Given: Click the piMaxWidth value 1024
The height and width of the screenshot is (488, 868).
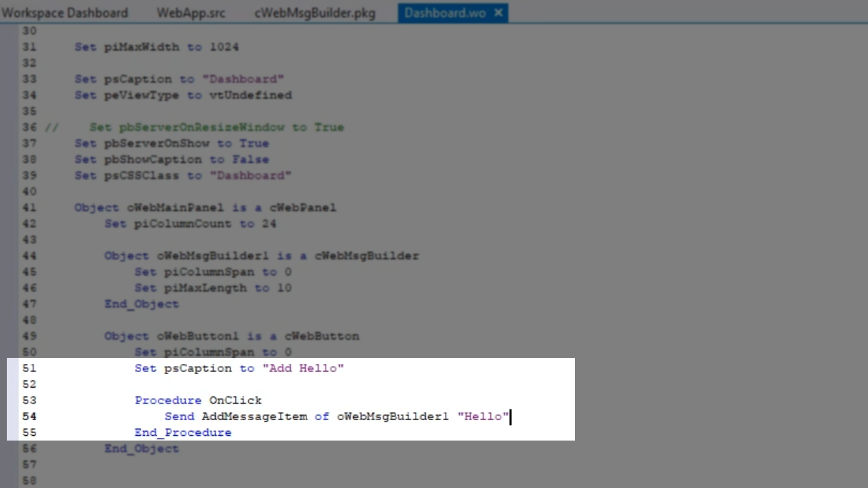Looking at the screenshot, I should click(224, 47).
